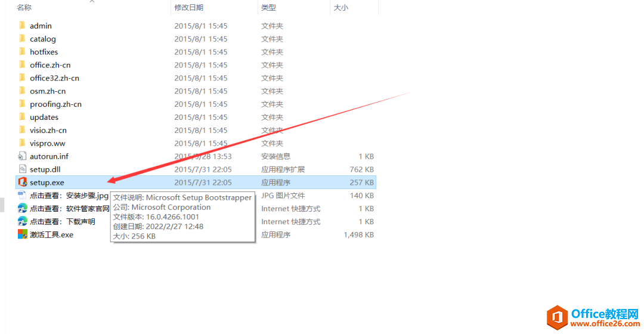Select file name autorun.inf
The width and height of the screenshot is (644, 334).
tap(49, 156)
